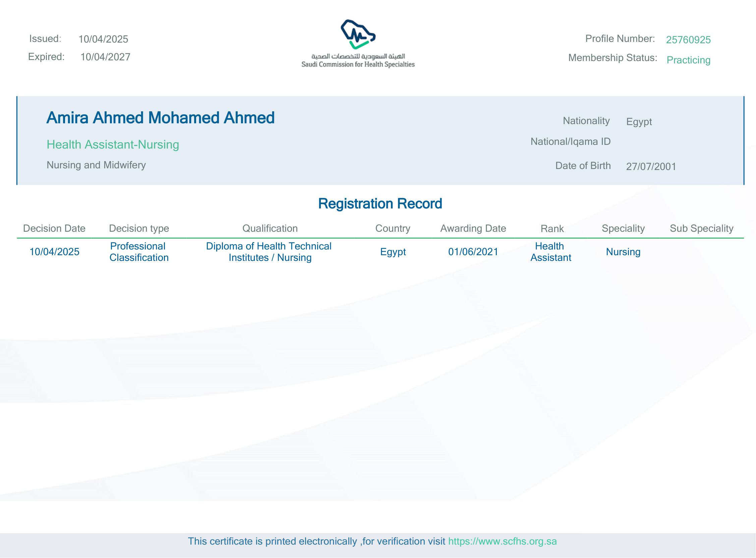
Task: Click the Saudi Commission logo icon
Action: coord(358,35)
